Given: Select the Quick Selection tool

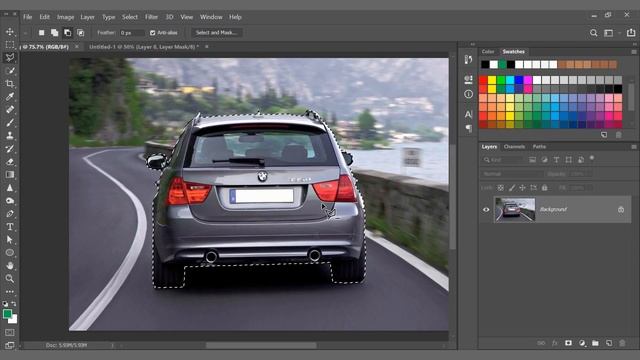Looking at the screenshot, I should [x=10, y=71].
